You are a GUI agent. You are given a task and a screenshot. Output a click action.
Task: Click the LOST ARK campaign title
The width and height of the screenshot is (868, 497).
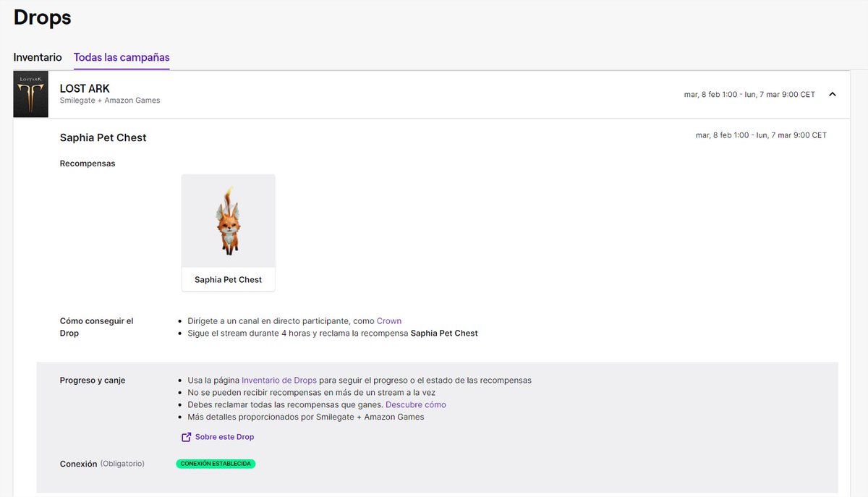point(85,88)
